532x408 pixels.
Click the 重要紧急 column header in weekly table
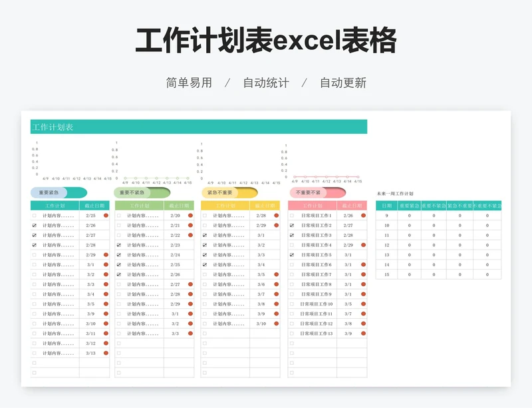pyautogui.click(x=409, y=206)
